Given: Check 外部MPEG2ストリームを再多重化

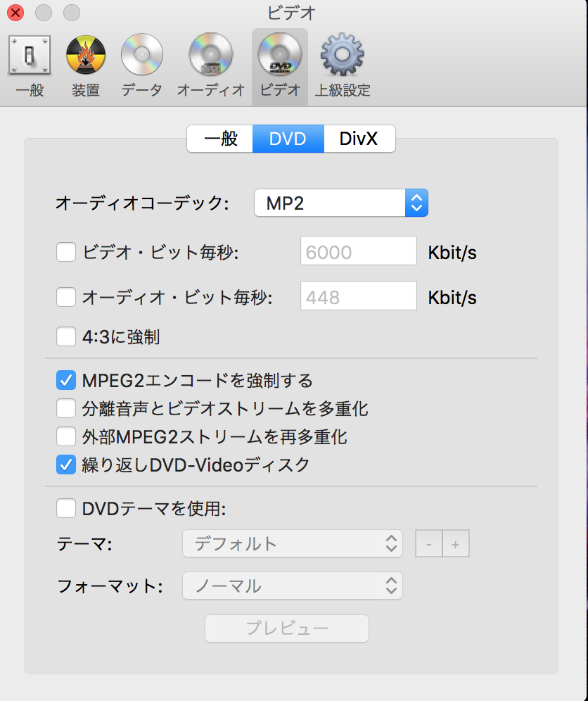Looking at the screenshot, I should point(66,437).
